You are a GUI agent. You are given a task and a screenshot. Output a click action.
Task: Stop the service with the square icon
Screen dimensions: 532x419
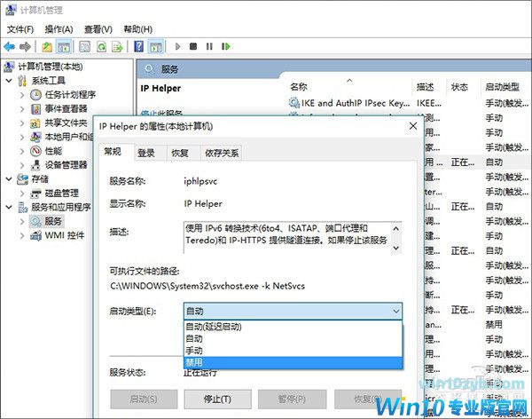click(x=193, y=46)
